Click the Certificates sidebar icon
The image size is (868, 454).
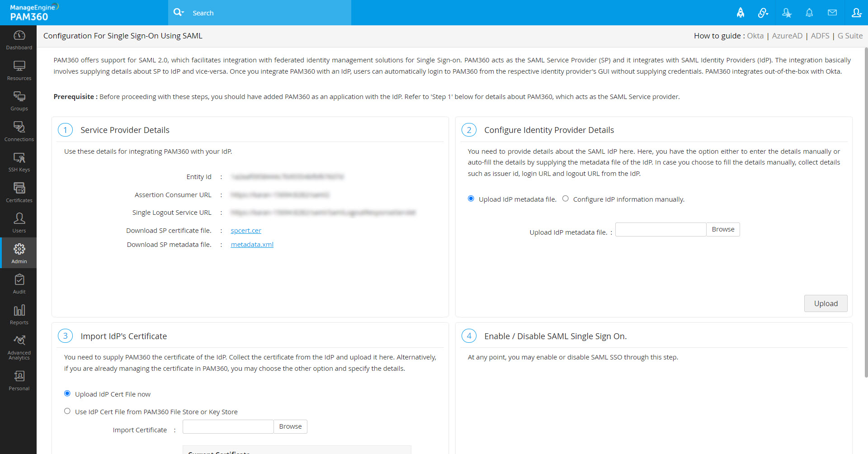[19, 192]
